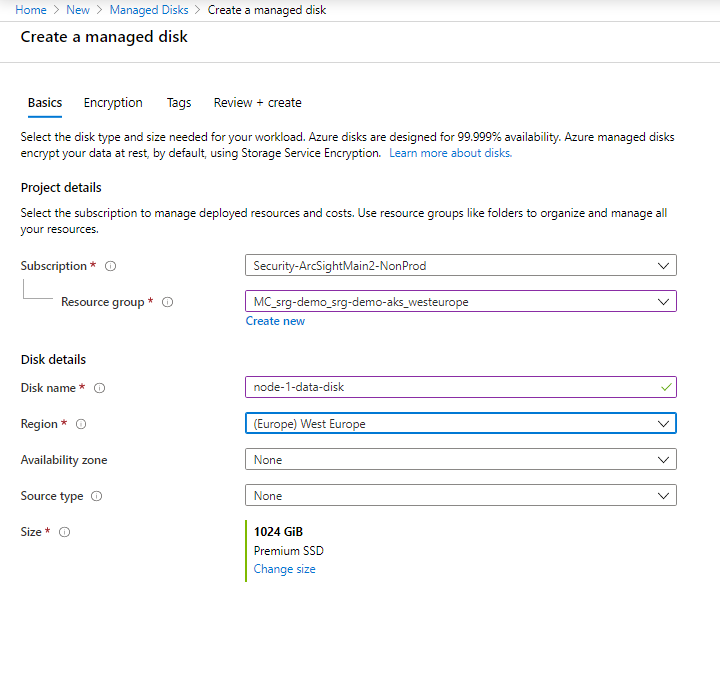This screenshot has width=720, height=682.
Task: Click info icon next to Subscription label
Action: pyautogui.click(x=111, y=266)
